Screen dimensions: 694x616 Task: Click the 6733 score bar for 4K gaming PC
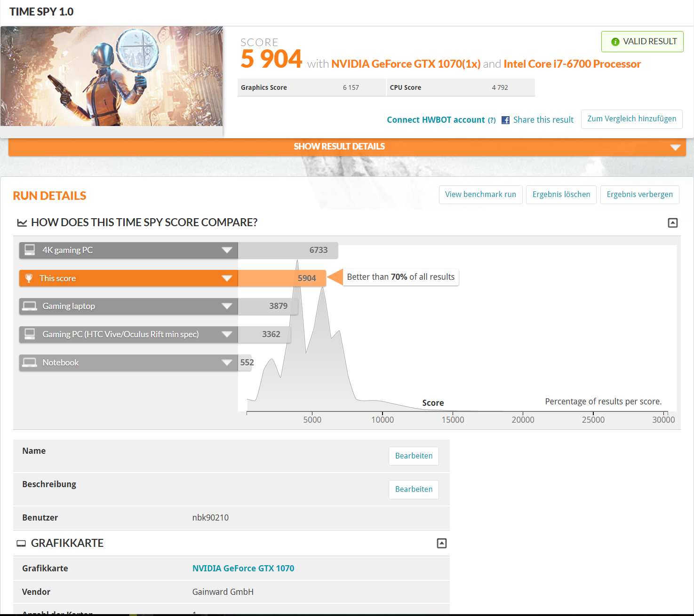coord(288,250)
